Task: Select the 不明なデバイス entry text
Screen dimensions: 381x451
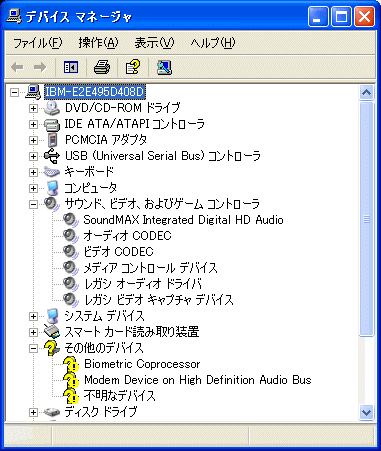Action: click(119, 396)
